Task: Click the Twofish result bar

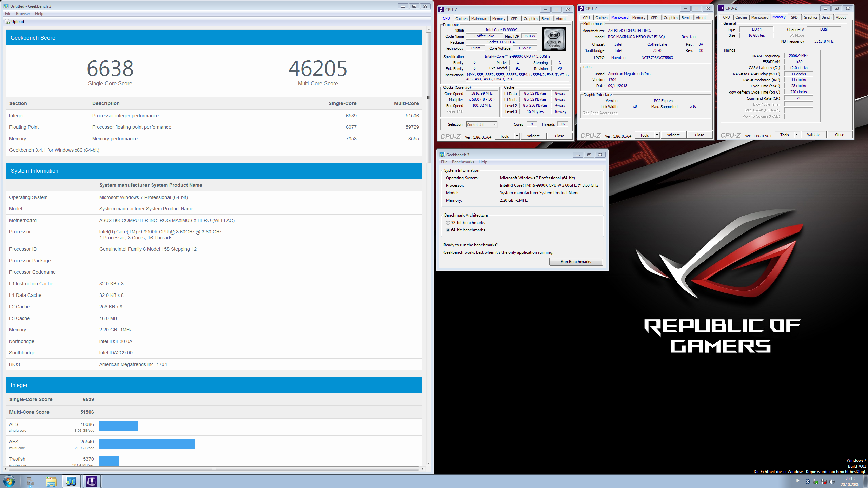Action: point(109,461)
